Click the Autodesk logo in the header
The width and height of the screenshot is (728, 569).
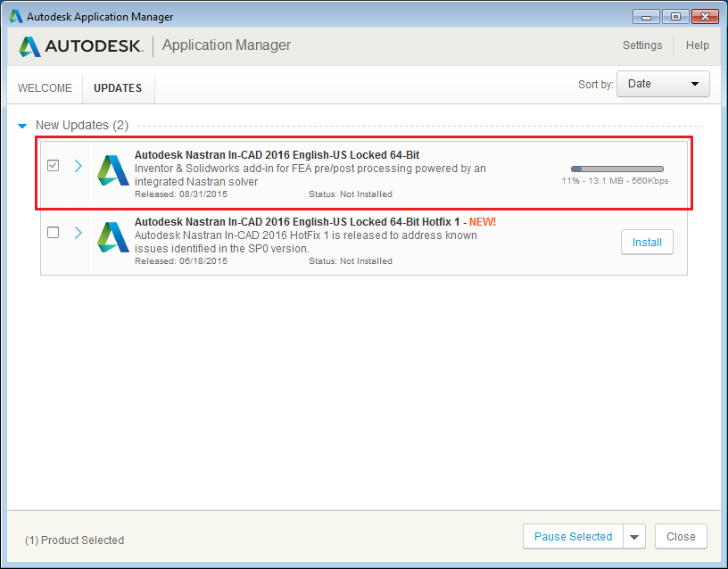[x=81, y=46]
